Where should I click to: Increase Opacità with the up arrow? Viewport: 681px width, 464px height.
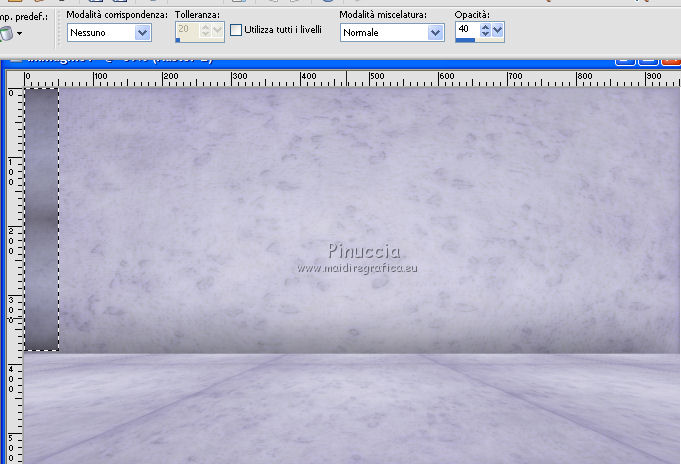tap(485, 27)
